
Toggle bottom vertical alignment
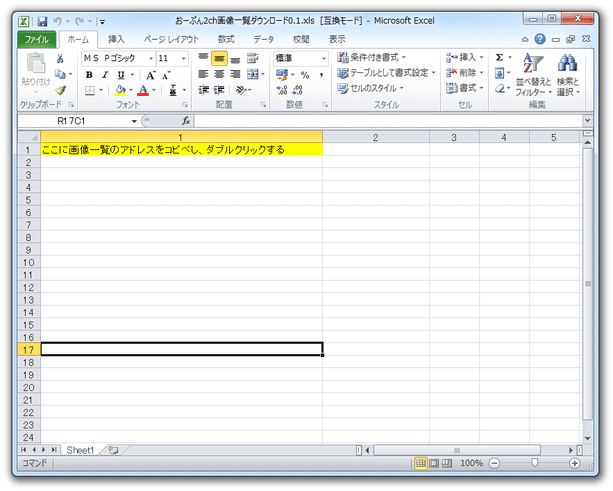[235, 59]
